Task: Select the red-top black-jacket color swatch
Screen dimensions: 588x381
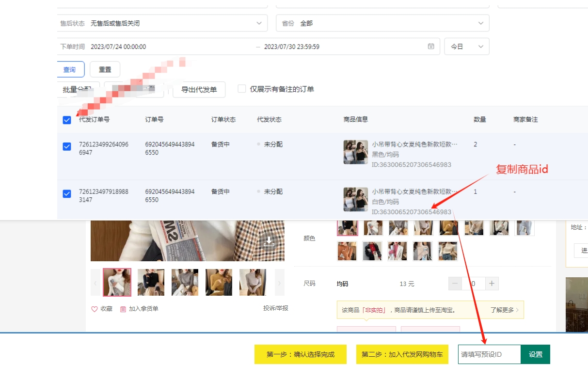Action: click(373, 251)
